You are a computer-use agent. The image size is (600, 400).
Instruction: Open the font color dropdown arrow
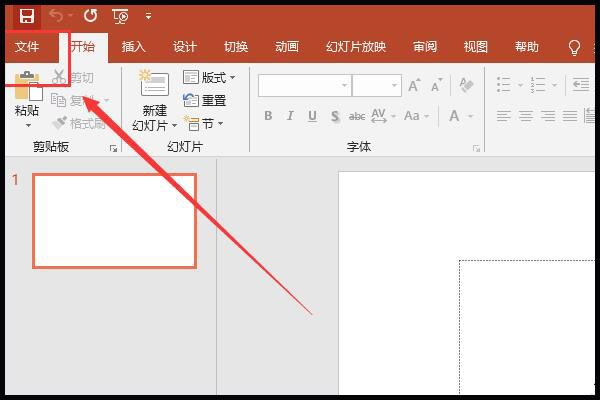click(x=471, y=116)
